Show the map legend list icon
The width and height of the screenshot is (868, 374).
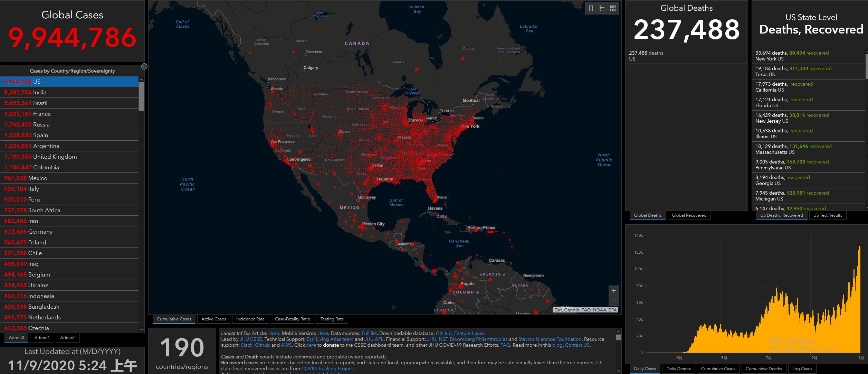tap(602, 8)
